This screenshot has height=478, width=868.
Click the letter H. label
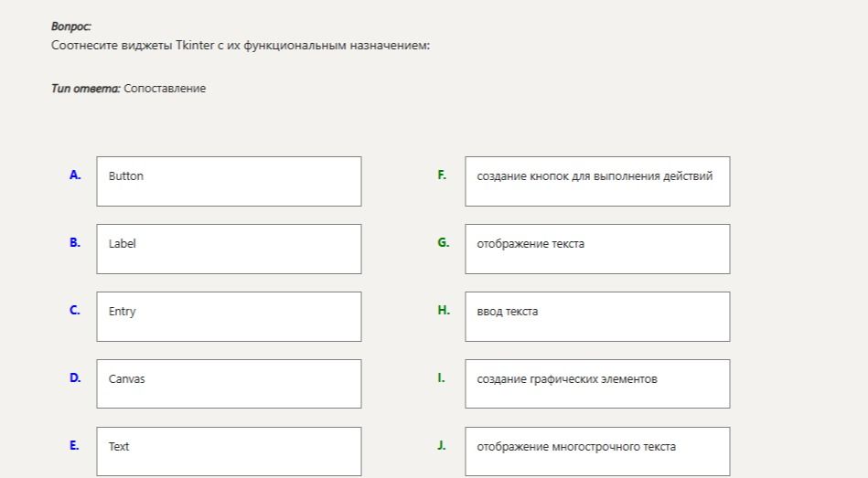tap(444, 310)
